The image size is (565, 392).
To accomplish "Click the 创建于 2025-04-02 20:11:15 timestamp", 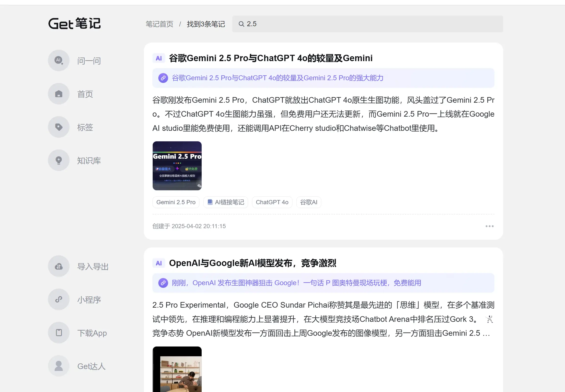I will click(x=189, y=226).
